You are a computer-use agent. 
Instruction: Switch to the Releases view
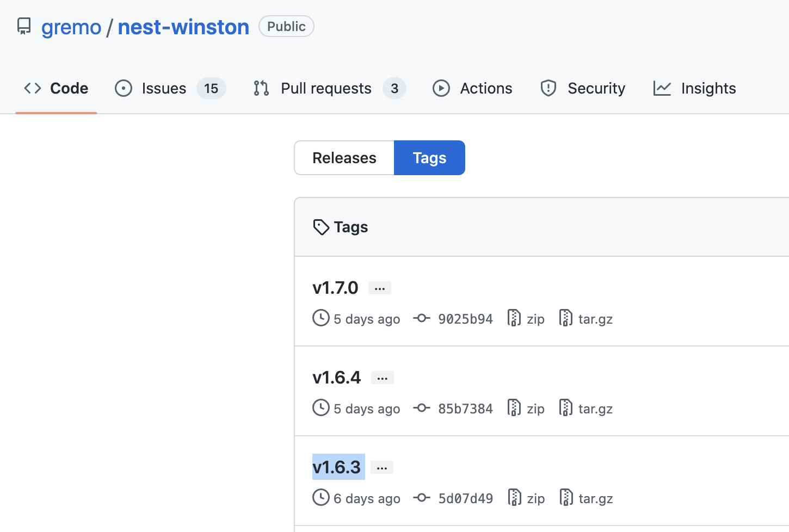pos(344,158)
